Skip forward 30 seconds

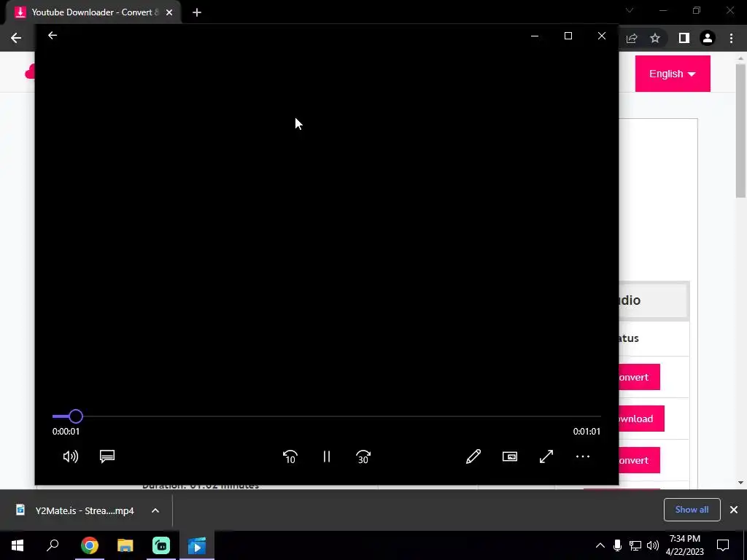click(x=363, y=456)
